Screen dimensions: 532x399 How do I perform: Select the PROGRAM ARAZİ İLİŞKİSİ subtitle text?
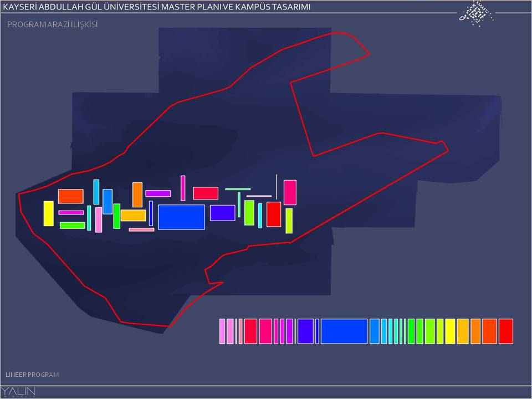coord(53,25)
